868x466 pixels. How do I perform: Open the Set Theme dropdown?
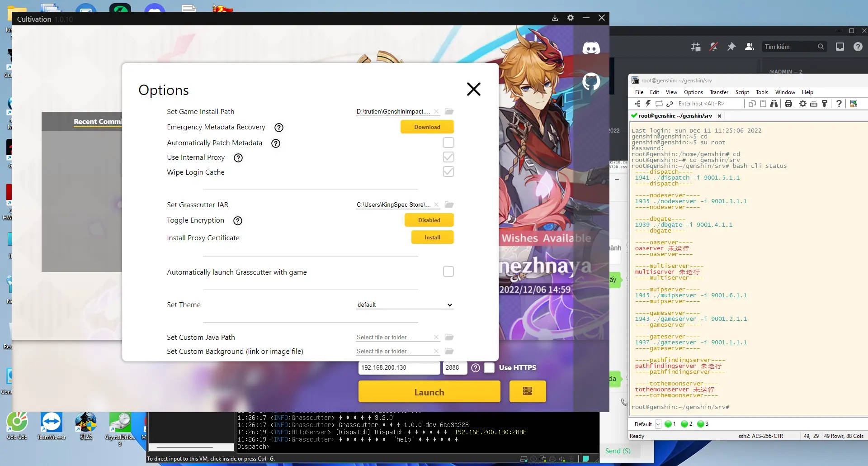[405, 304]
